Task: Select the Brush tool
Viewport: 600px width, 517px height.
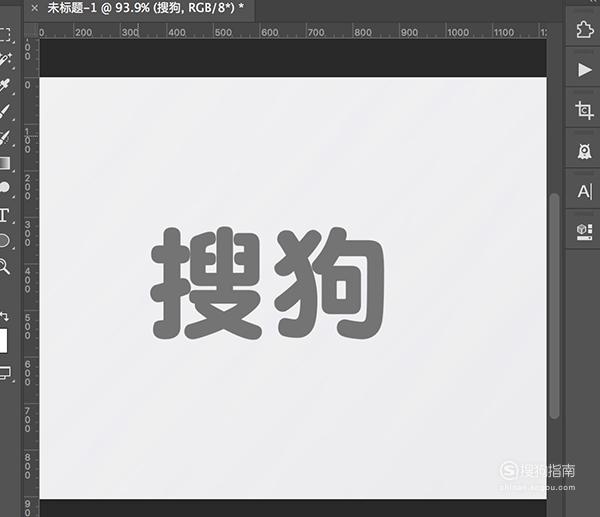Action: (x=5, y=112)
